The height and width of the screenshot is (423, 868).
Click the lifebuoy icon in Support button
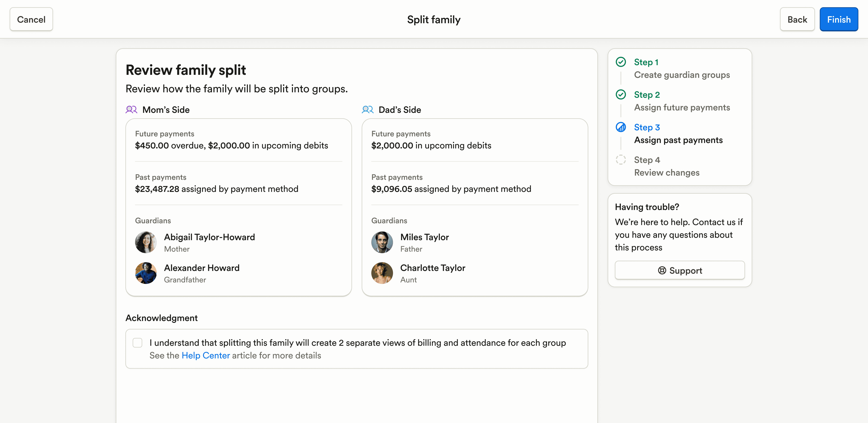[662, 271]
